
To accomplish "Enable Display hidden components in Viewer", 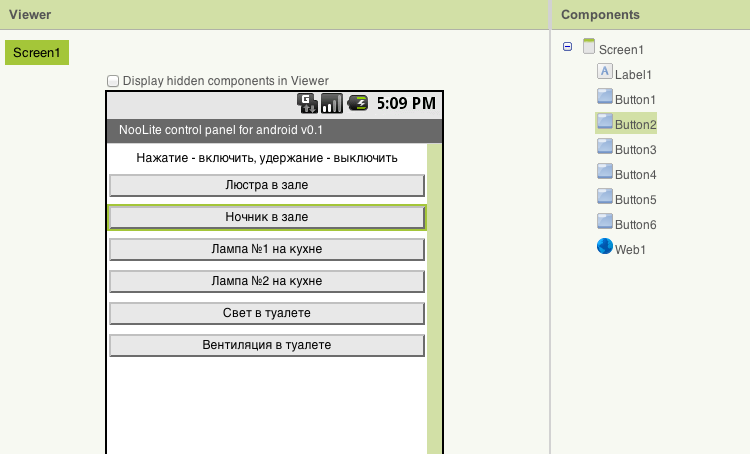I will [113, 81].
